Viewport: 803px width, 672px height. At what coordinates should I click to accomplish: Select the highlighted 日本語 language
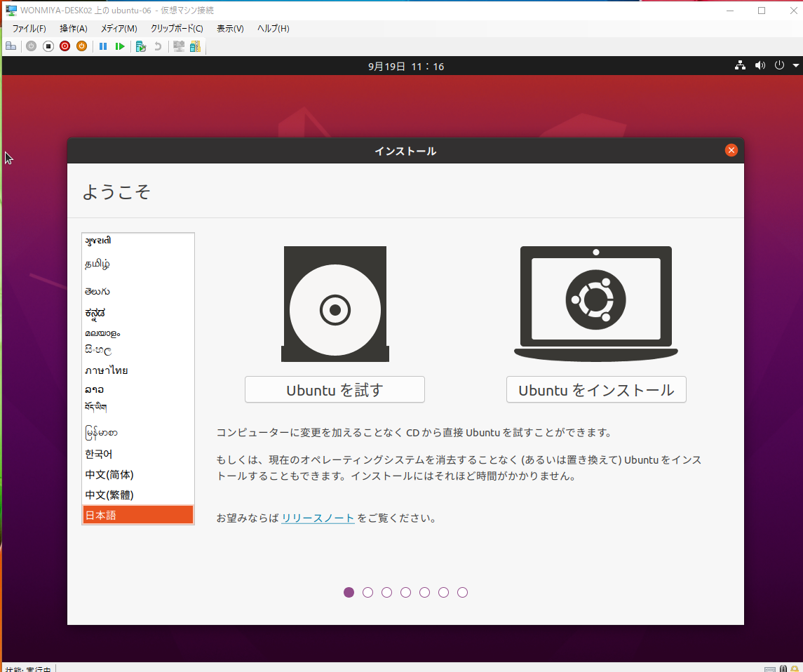(x=137, y=515)
